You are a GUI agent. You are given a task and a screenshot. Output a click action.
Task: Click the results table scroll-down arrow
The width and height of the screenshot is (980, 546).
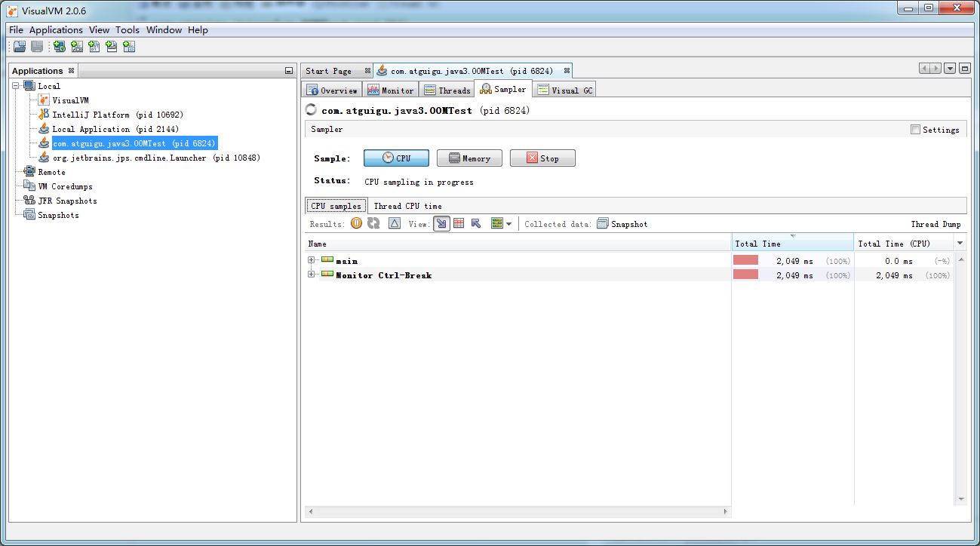[x=961, y=498]
